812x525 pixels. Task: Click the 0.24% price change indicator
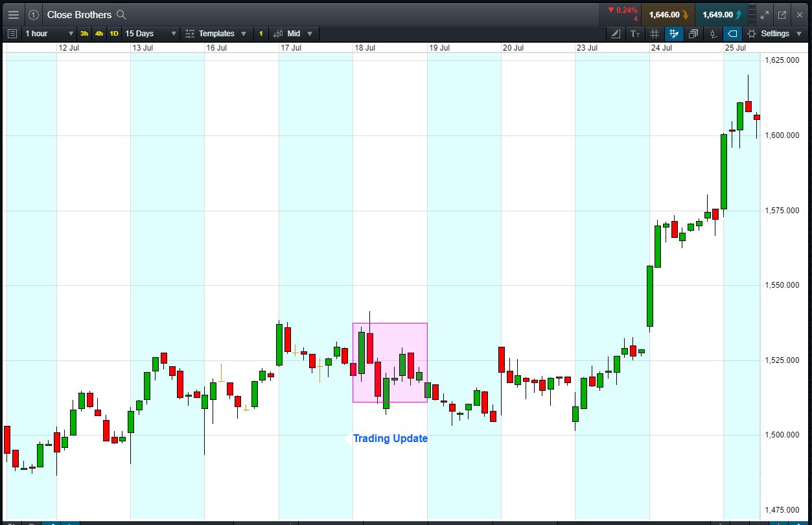coord(623,10)
